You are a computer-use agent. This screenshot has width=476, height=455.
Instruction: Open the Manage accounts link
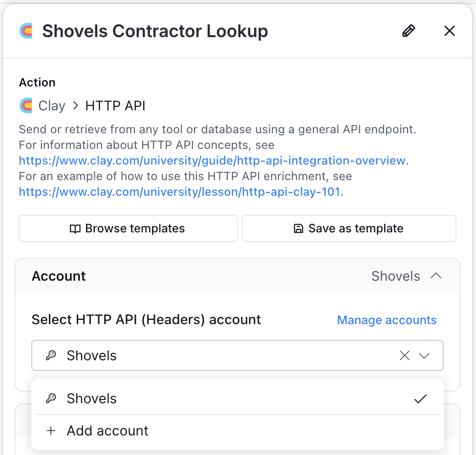(x=387, y=320)
